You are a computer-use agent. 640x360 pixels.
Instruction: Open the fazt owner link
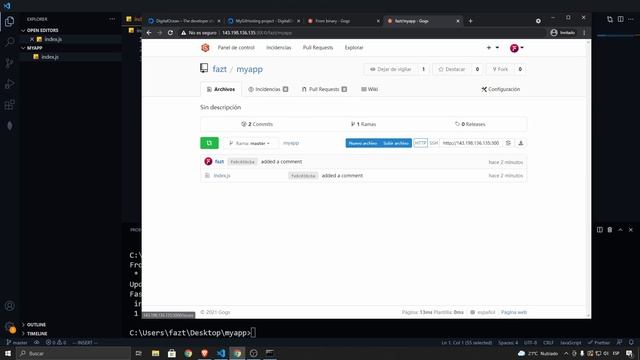(219, 69)
